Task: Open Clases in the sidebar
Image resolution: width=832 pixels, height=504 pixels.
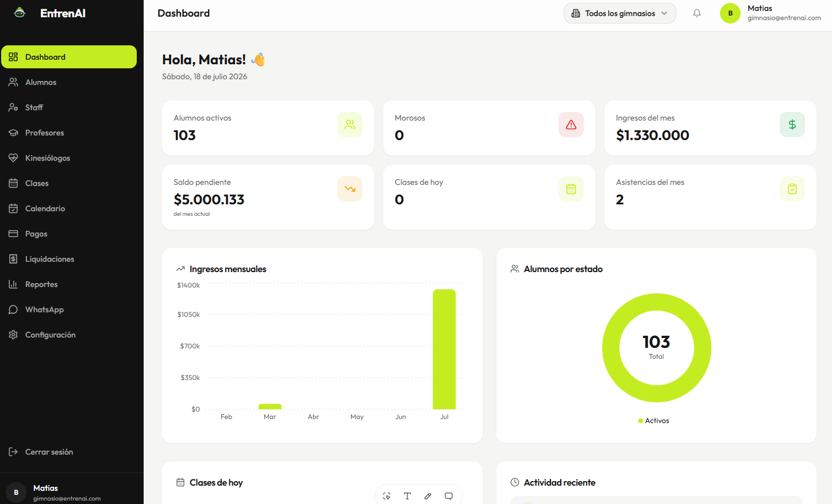Action: (x=69, y=183)
